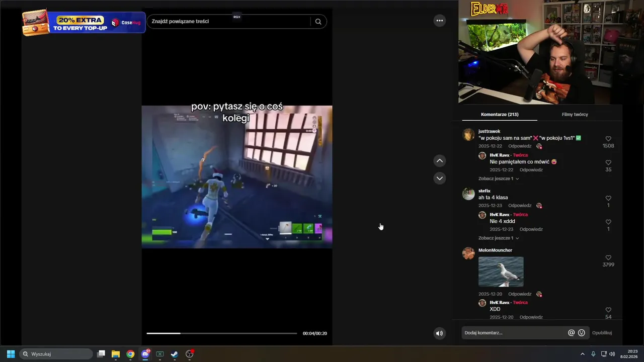
Task: Go to the next video with down arrow
Action: click(440, 178)
